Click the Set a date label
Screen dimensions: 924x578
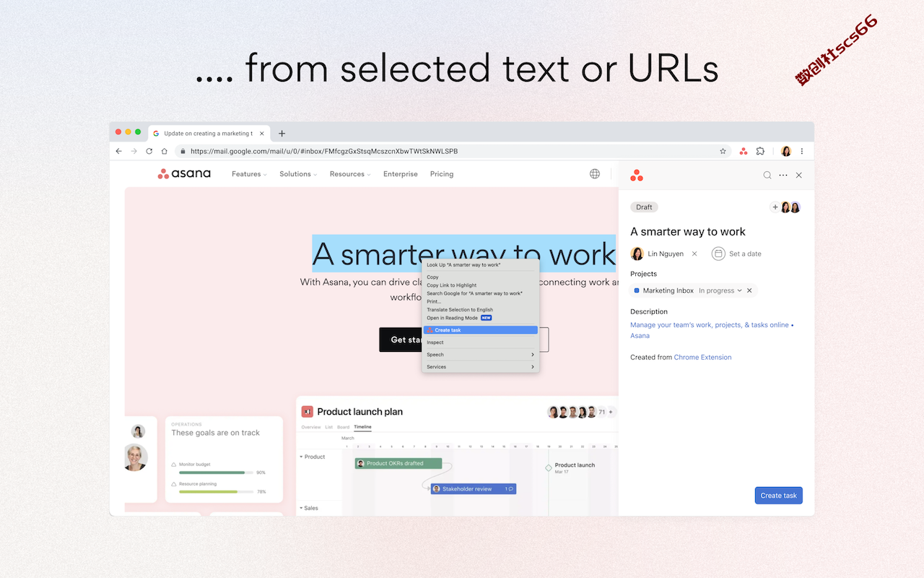click(x=745, y=254)
